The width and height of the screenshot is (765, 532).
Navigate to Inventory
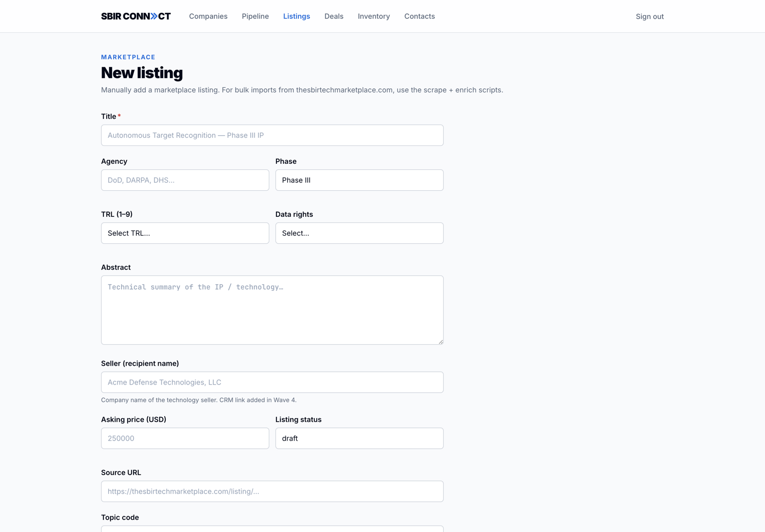tap(374, 16)
